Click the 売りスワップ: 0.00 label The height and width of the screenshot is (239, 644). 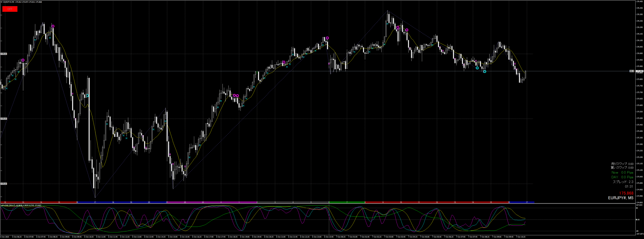coord(622,164)
